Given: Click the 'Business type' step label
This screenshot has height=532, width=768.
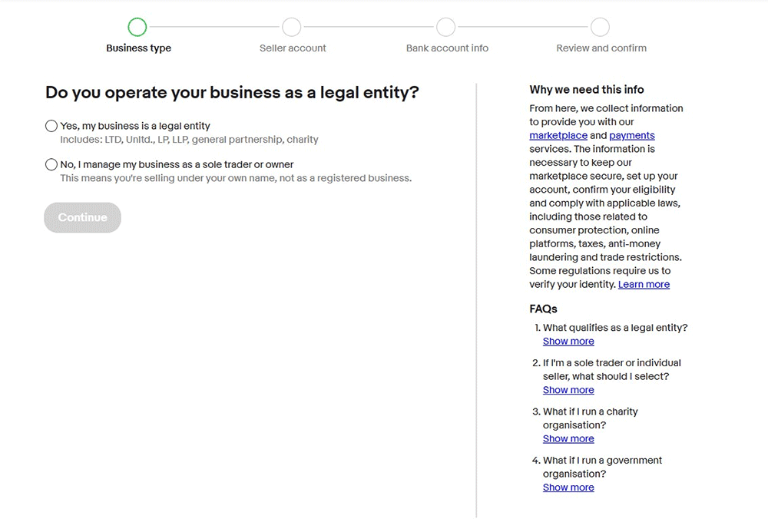Looking at the screenshot, I should 138,48.
